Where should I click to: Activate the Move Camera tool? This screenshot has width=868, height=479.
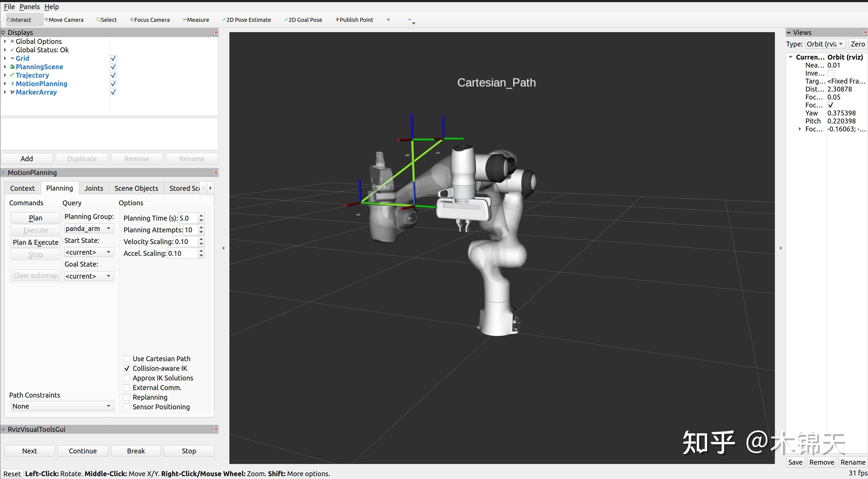(64, 20)
